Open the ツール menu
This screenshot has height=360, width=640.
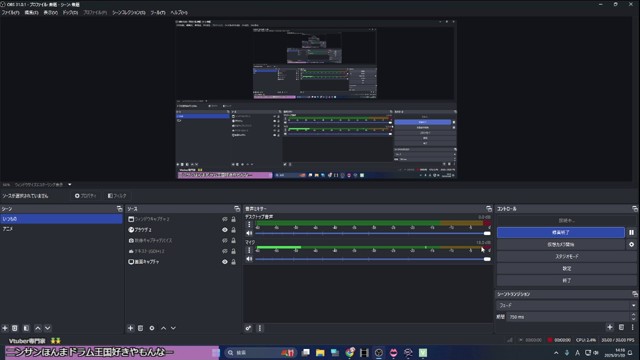pos(158,13)
